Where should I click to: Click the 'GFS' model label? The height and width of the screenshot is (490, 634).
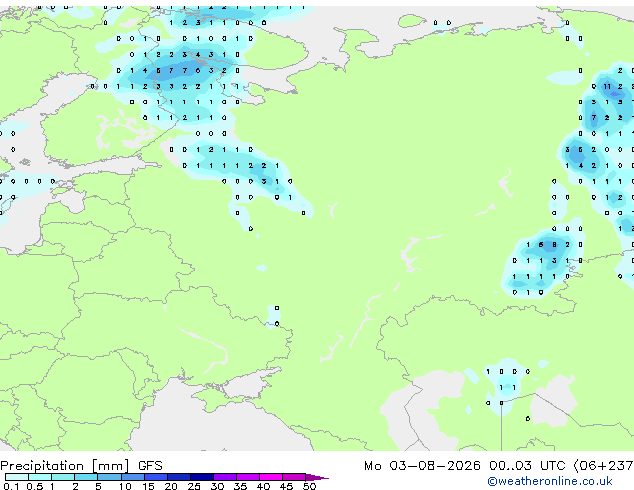point(150,466)
